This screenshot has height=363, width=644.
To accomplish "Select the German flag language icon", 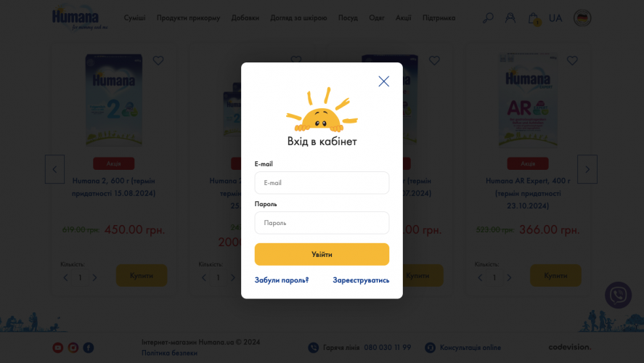I will click(582, 18).
